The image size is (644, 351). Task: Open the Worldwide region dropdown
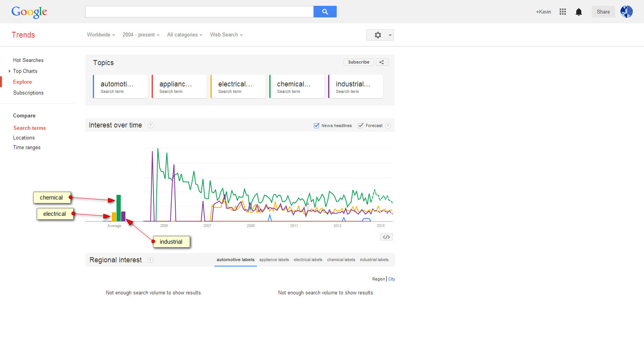[101, 35]
